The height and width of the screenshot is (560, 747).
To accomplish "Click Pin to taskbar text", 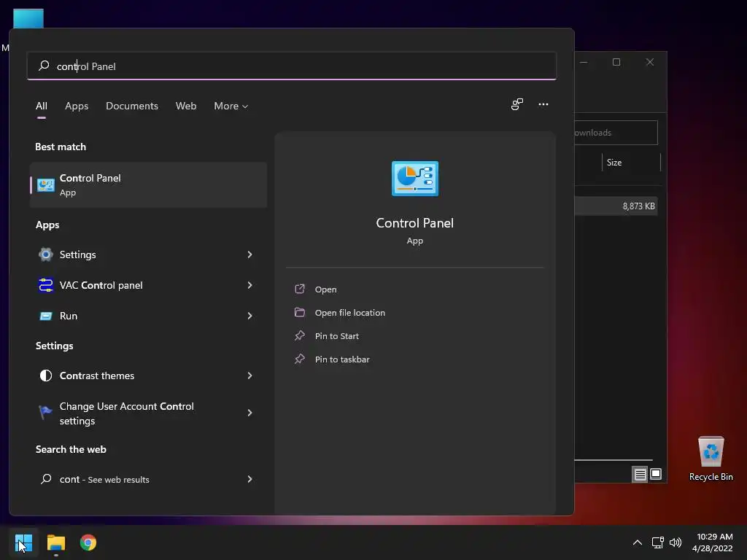I will click(x=342, y=359).
